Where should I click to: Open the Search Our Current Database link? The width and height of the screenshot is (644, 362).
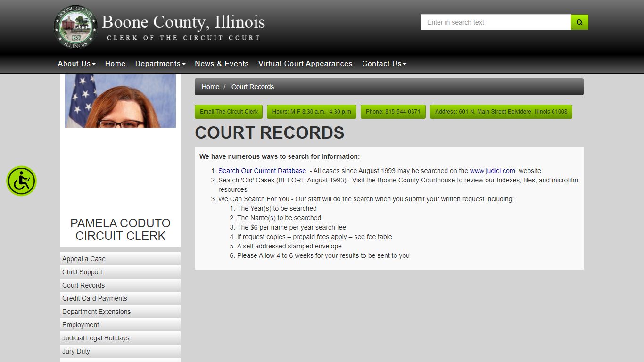[x=262, y=171]
